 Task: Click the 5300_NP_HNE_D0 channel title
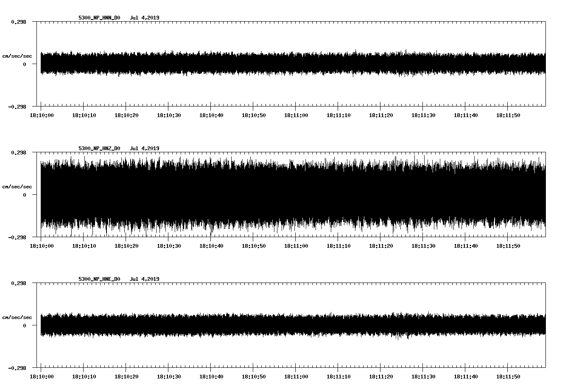99,279
